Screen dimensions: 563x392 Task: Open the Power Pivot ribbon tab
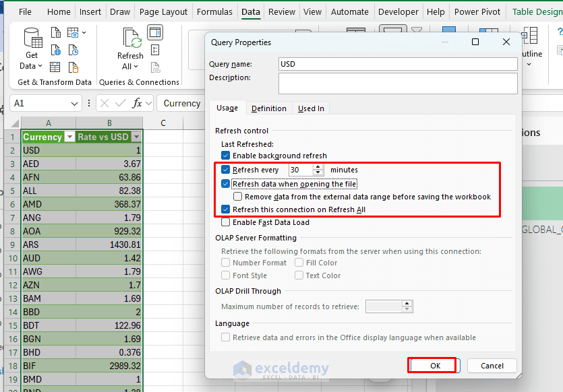(477, 12)
